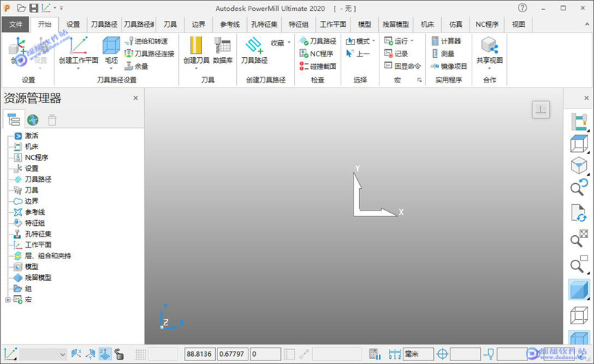
Task: Switch to the 边界 ribbon tab
Action: pos(198,24)
